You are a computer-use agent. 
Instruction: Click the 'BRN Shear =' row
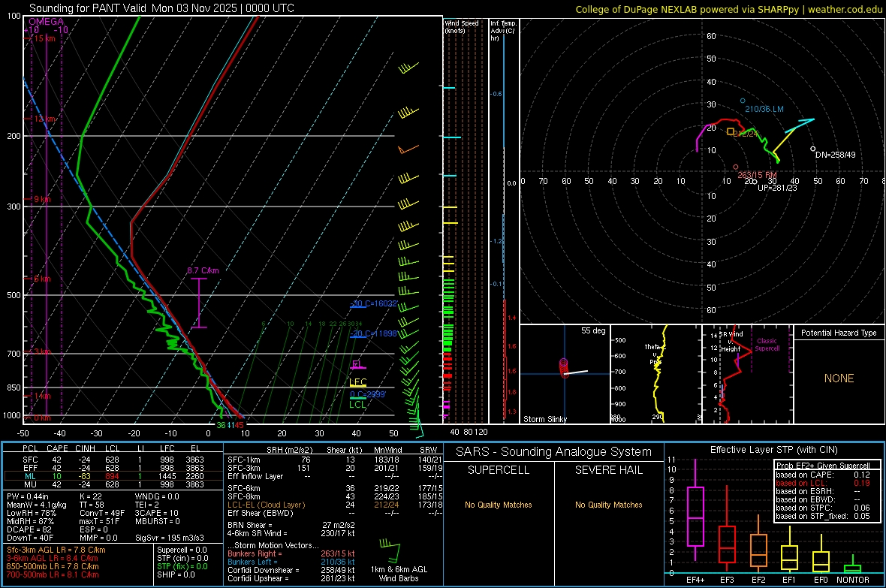291,525
